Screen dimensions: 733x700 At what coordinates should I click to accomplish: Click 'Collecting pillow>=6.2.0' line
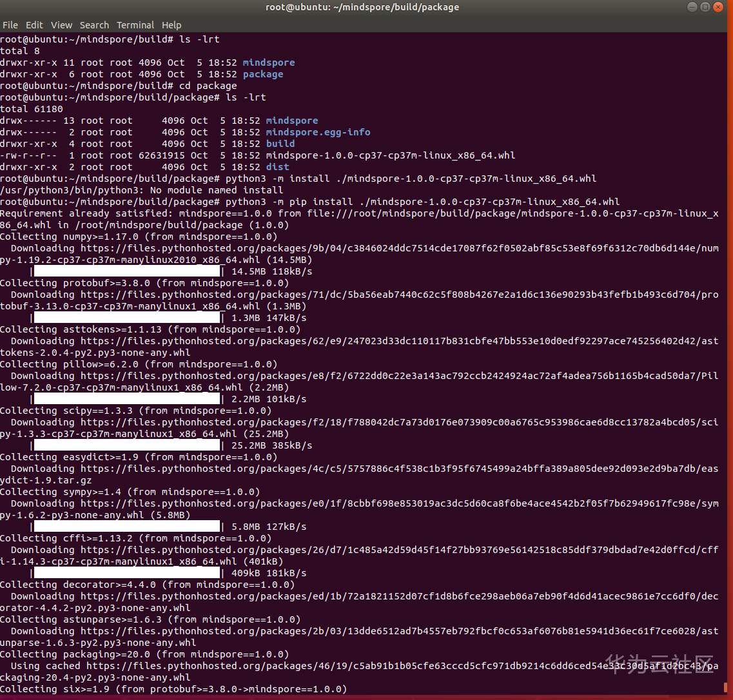139,364
